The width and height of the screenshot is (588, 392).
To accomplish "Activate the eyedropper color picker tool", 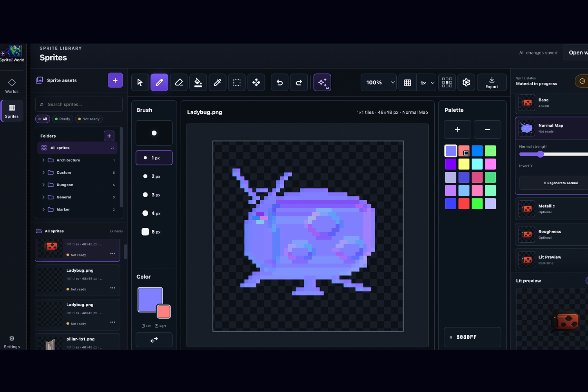I will click(218, 82).
